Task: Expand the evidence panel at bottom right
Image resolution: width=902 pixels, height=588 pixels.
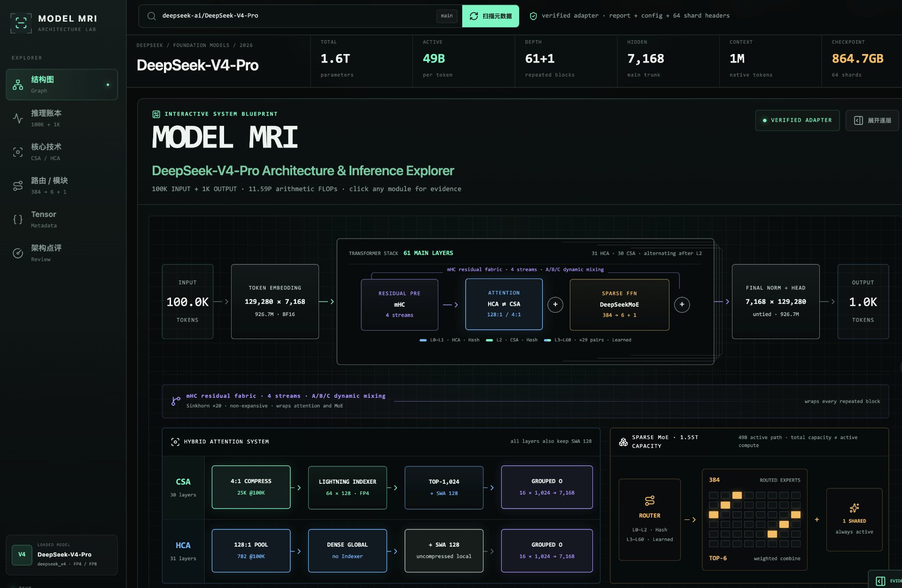Action: 886,580
